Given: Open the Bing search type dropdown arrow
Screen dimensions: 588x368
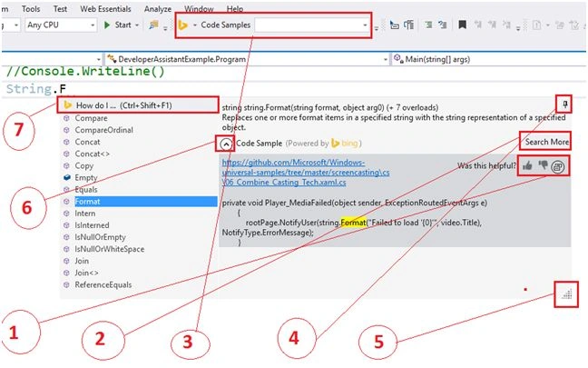Looking at the screenshot, I should (194, 25).
